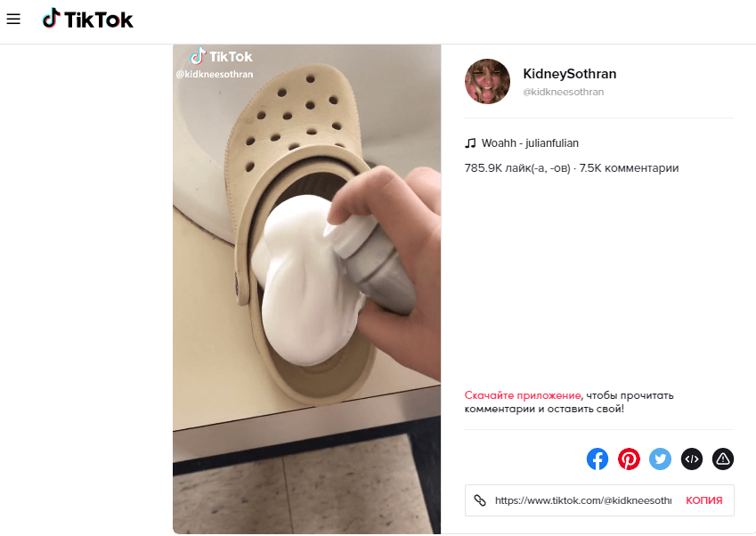
Task: Click the music note icon next to Woahh
Action: point(470,143)
